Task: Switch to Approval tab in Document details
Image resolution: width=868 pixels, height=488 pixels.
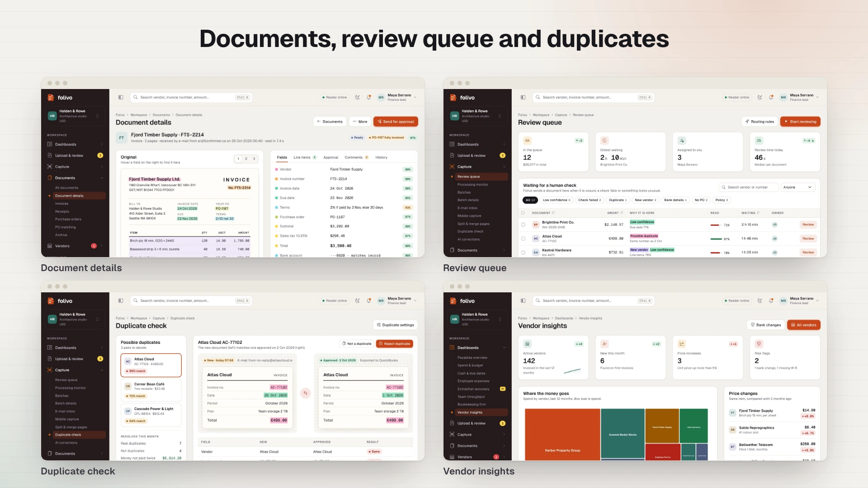Action: 331,157
